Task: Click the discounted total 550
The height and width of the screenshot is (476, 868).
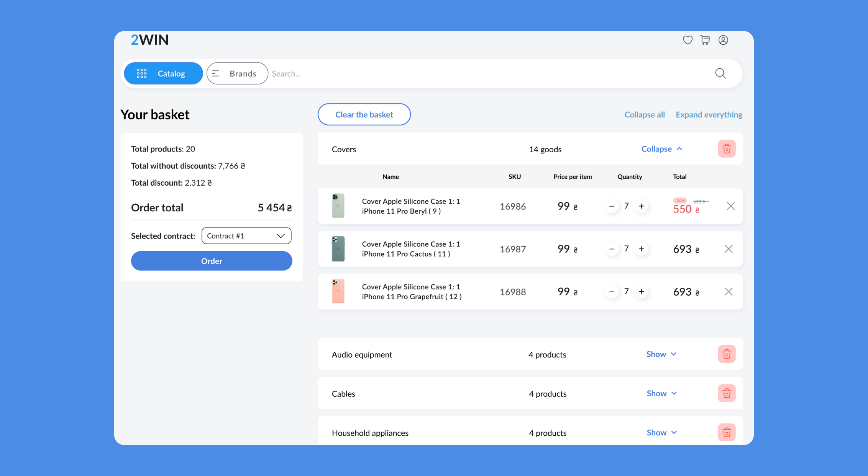Action: click(686, 209)
